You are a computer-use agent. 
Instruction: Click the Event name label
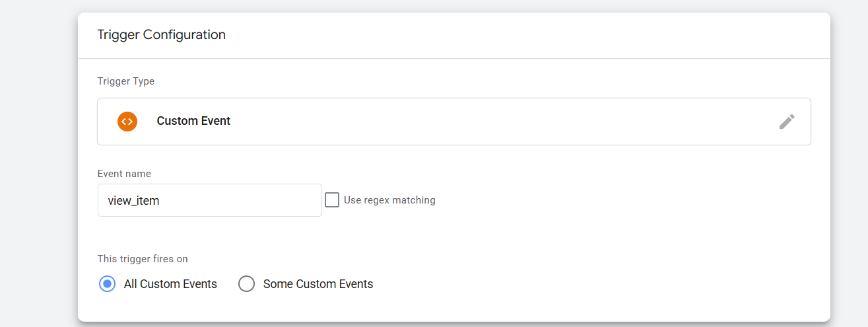coord(124,174)
